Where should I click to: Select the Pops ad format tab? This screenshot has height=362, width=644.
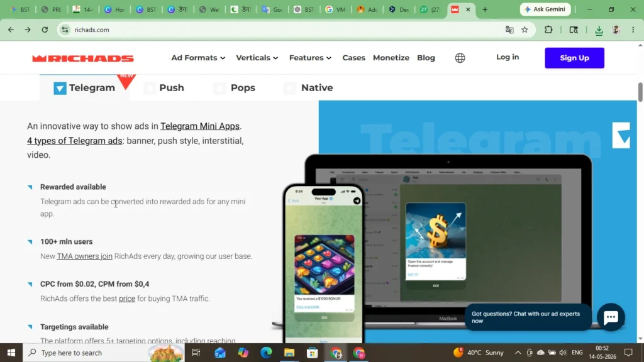(235, 87)
